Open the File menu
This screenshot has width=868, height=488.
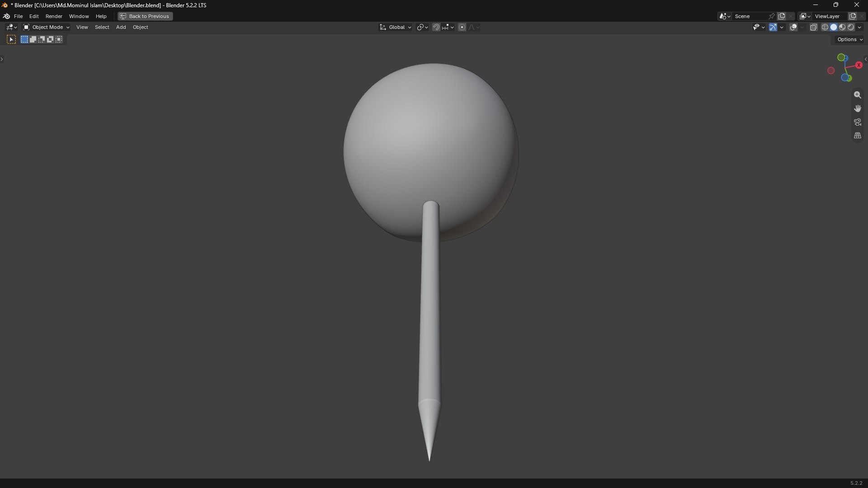(x=18, y=16)
